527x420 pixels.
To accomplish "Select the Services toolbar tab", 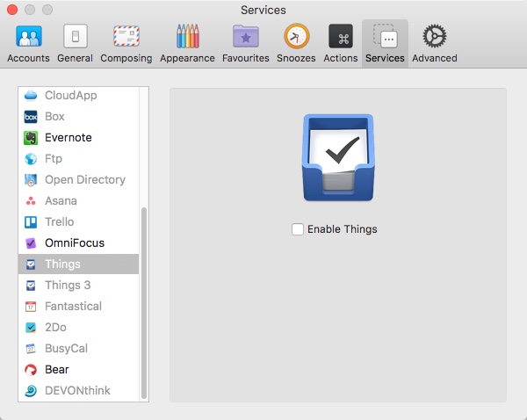I will (x=385, y=44).
